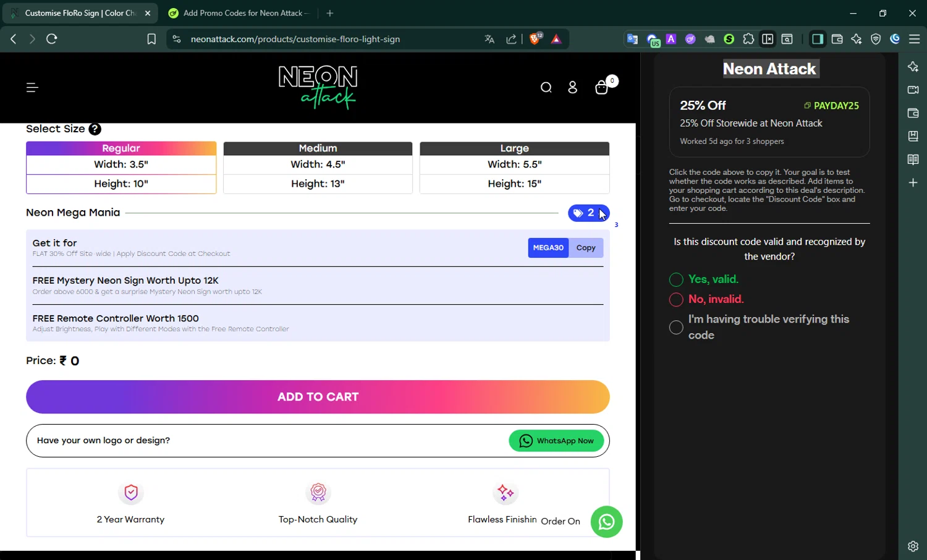The image size is (927, 560).
Task: Click the WhatsApp Now button
Action: 556,441
